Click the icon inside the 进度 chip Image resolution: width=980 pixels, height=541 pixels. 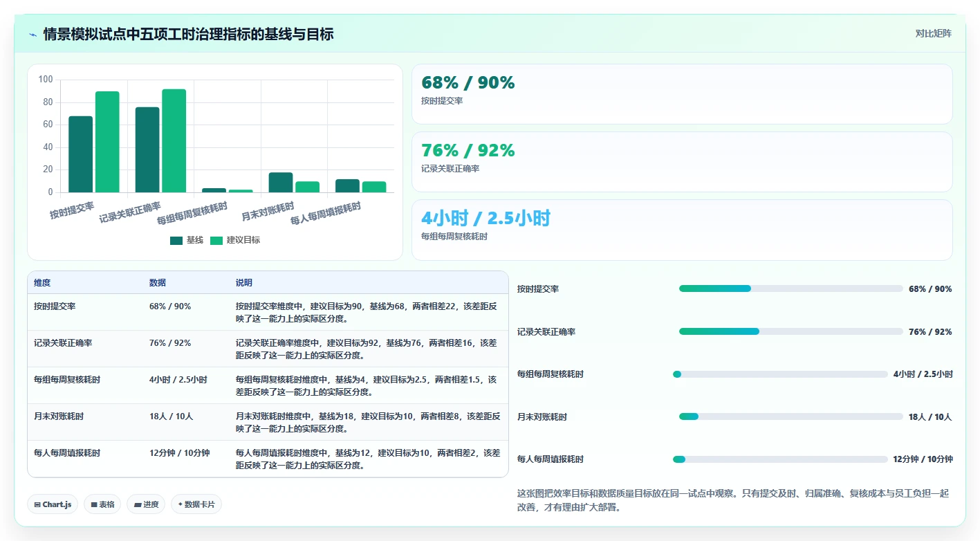[138, 504]
